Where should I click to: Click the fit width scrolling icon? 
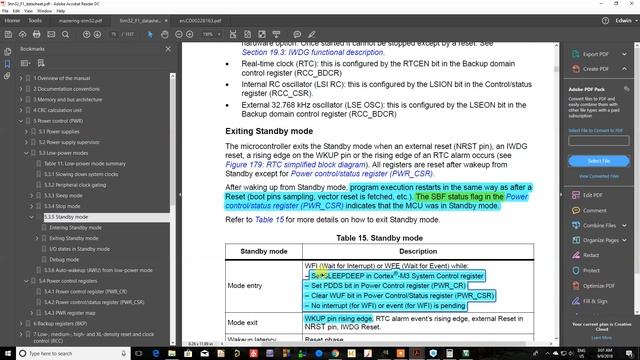point(233,35)
